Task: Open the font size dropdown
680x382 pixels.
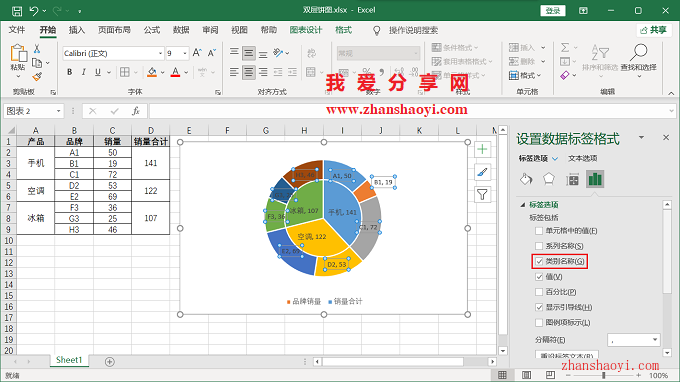Action: [185, 53]
